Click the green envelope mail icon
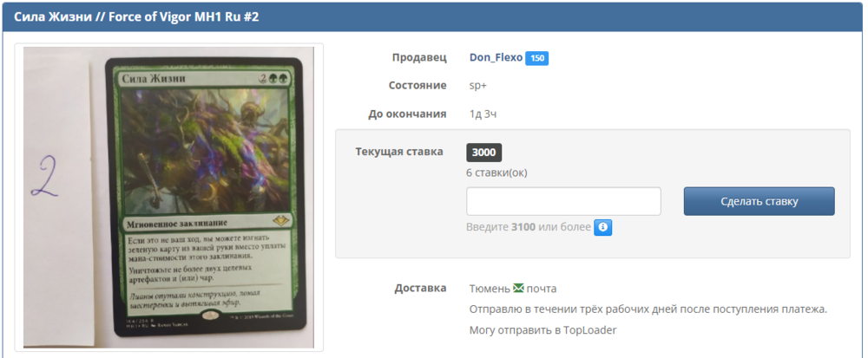The height and width of the screenshot is (358, 868). pos(518,289)
